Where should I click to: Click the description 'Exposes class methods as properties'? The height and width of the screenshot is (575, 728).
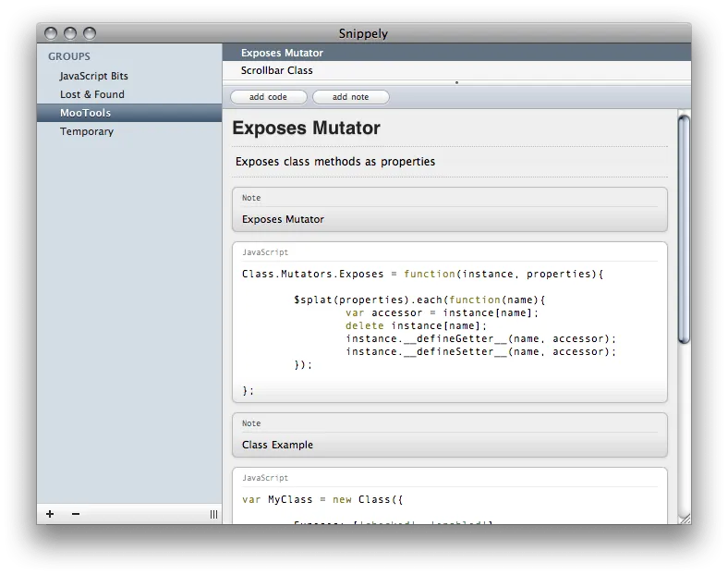pos(335,162)
